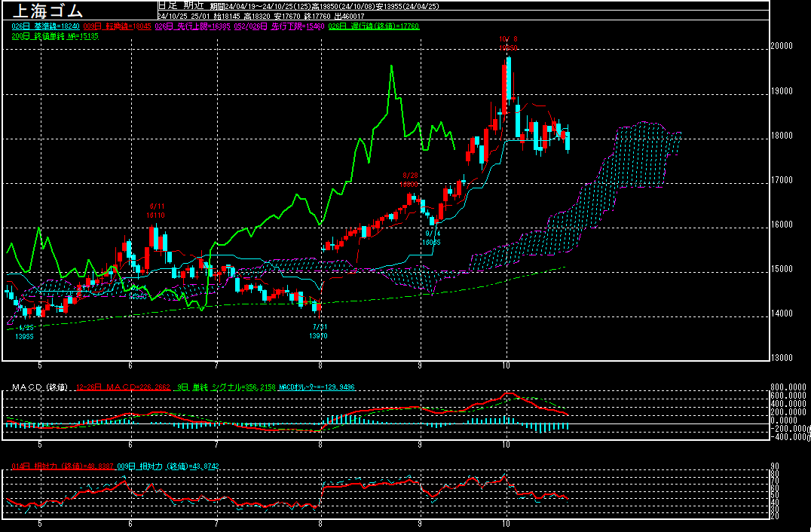The width and height of the screenshot is (811, 532).
Task: Click the 日足 期近 period header text
Action: click(182, 6)
